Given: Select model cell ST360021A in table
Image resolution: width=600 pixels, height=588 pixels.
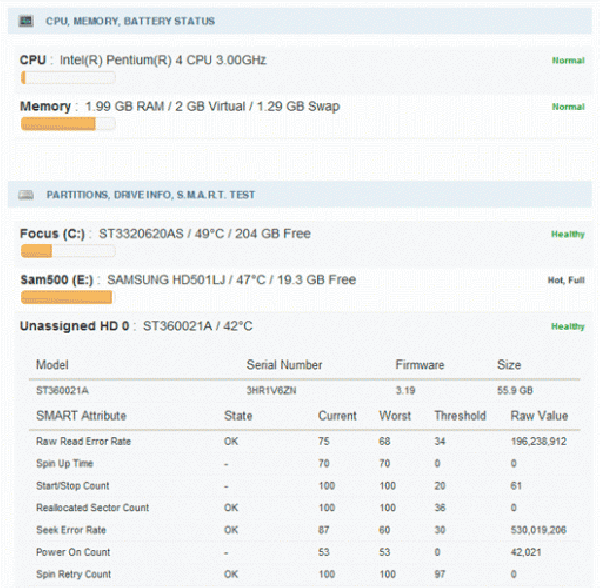Looking at the screenshot, I should 62,391.
